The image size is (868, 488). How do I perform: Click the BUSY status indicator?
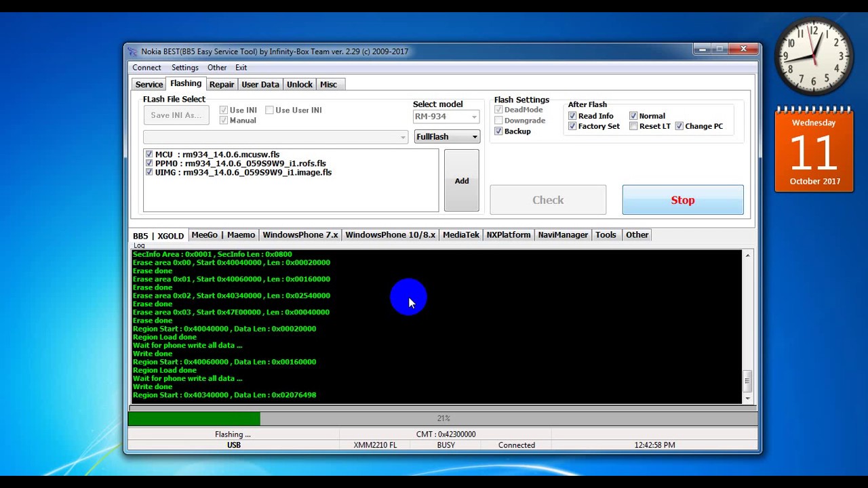click(x=446, y=445)
